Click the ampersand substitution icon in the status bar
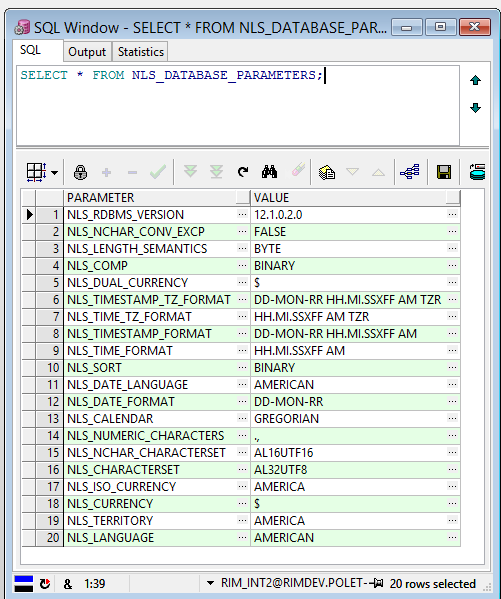This screenshot has height=599, width=501. (68, 584)
